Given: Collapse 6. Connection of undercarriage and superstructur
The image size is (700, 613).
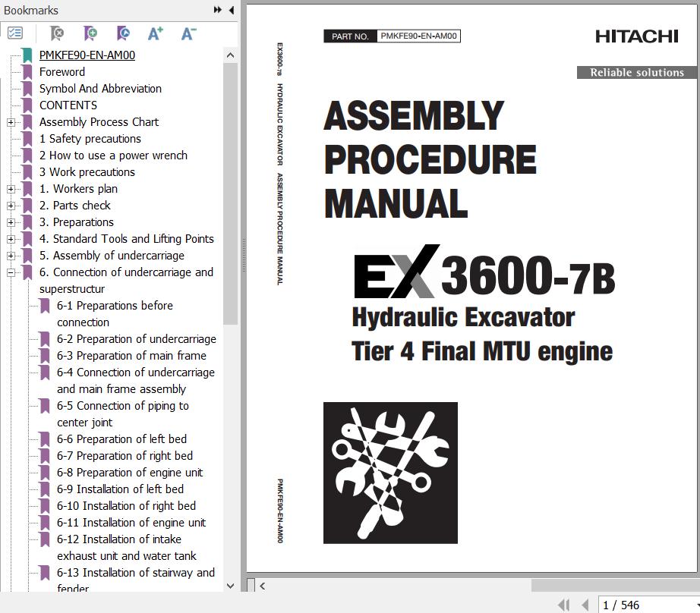Looking at the screenshot, I should [x=11, y=272].
